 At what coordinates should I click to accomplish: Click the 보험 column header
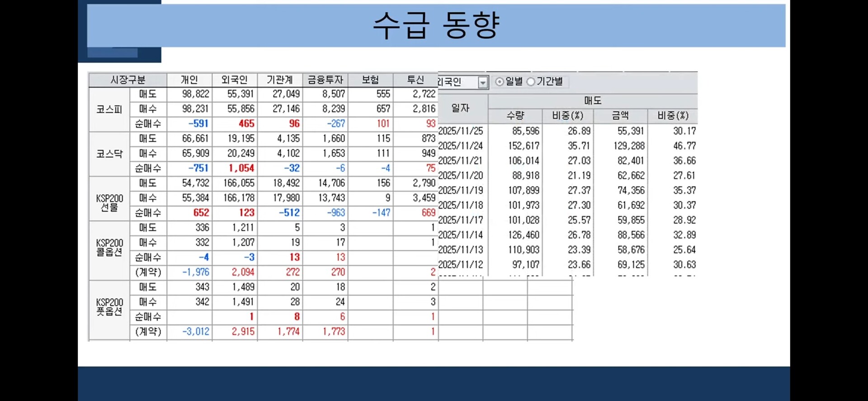click(371, 80)
